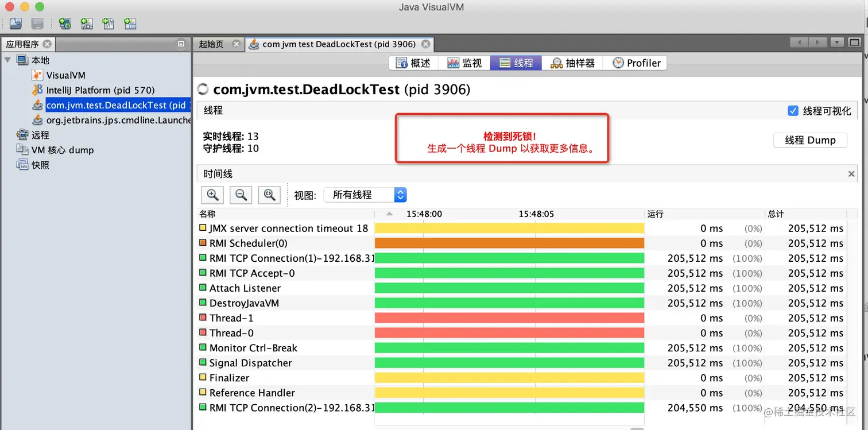
Task: Click the 线程 Dump button
Action: point(810,140)
